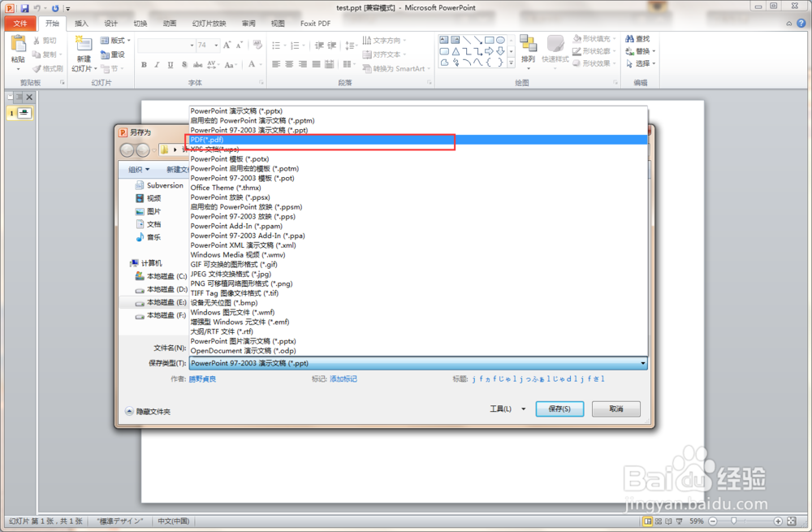812x532 pixels.
Task: Click the Reset slide button
Action: tap(113, 54)
